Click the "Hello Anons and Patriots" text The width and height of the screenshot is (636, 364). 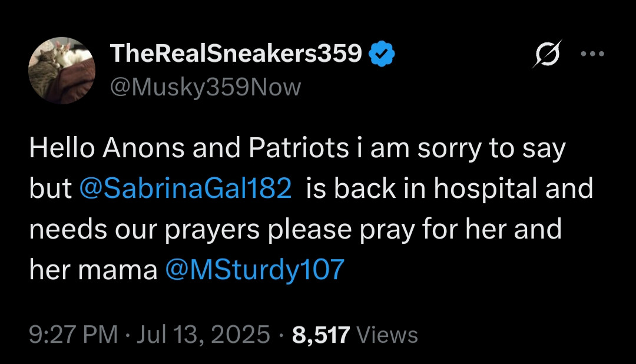click(x=188, y=148)
